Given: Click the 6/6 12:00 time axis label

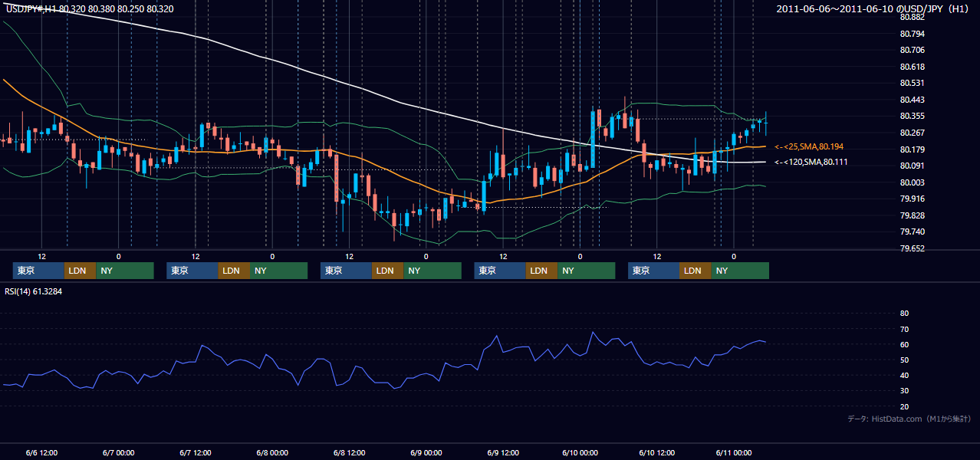Looking at the screenshot, I should coord(41,452).
